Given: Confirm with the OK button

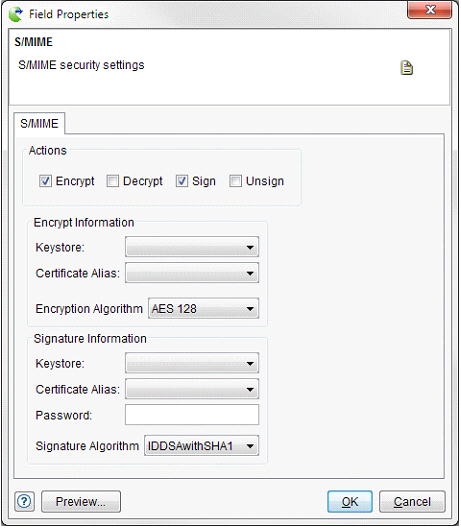Looking at the screenshot, I should tap(350, 502).
